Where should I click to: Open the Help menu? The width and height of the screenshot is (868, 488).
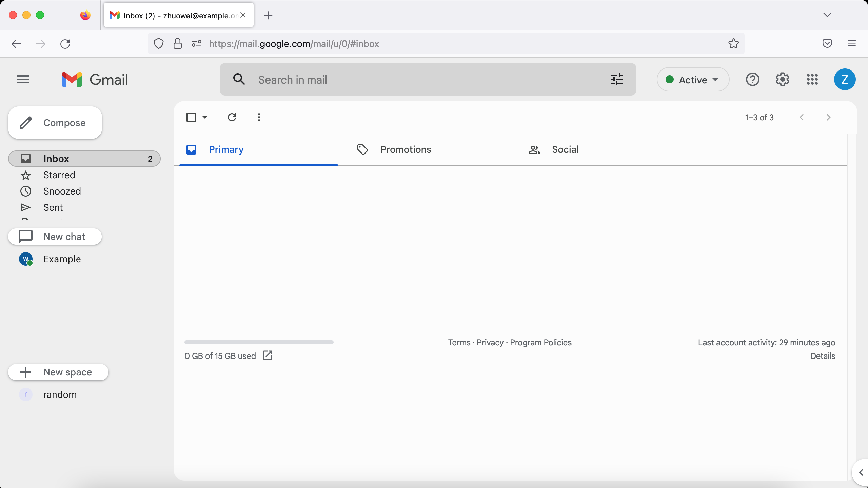coord(752,79)
